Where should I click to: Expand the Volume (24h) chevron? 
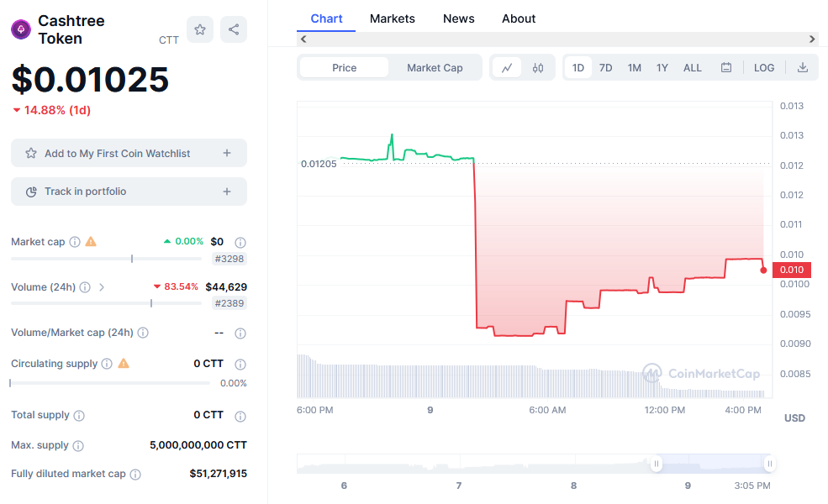tap(102, 287)
